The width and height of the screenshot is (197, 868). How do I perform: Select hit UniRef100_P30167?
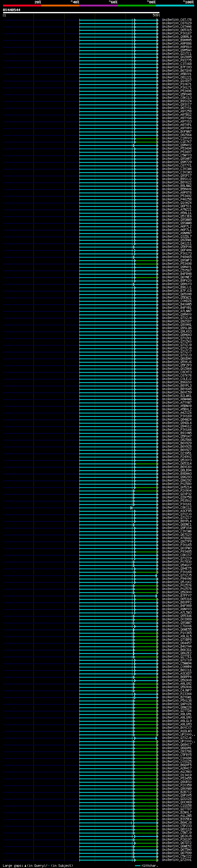click(177, 33)
